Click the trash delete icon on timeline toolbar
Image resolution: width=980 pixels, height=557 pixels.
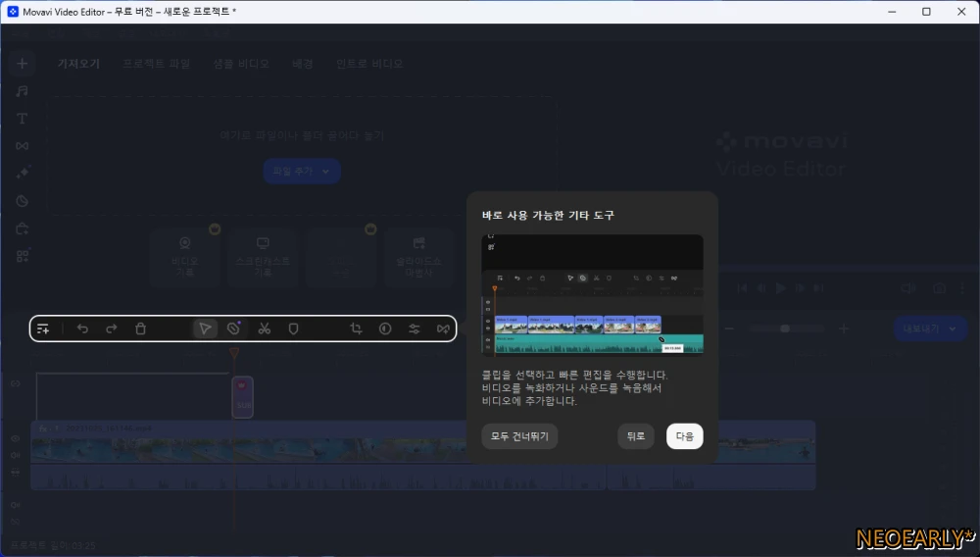[x=140, y=329]
